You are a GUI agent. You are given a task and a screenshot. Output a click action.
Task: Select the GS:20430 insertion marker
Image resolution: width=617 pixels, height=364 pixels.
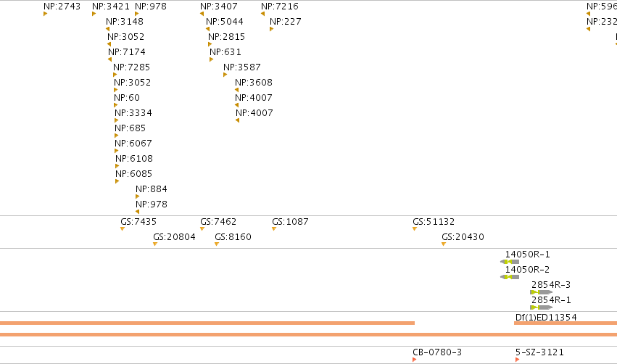[444, 244]
